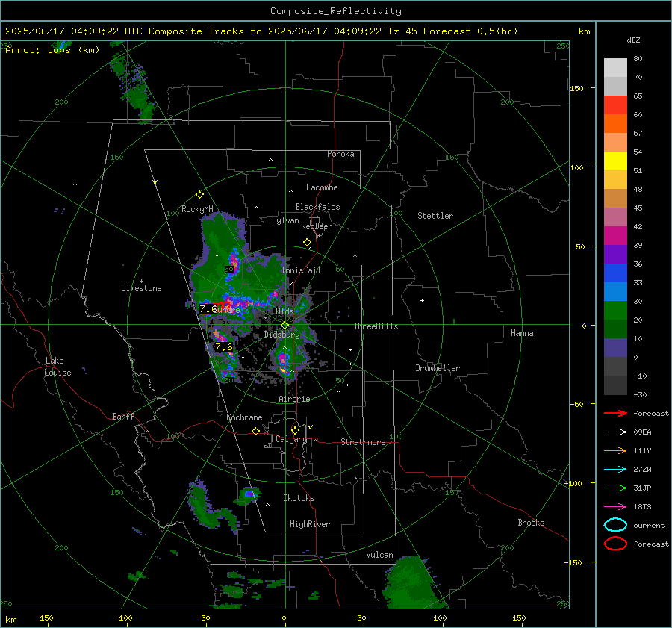Click red 65-60 dBZ color swatch

point(615,105)
